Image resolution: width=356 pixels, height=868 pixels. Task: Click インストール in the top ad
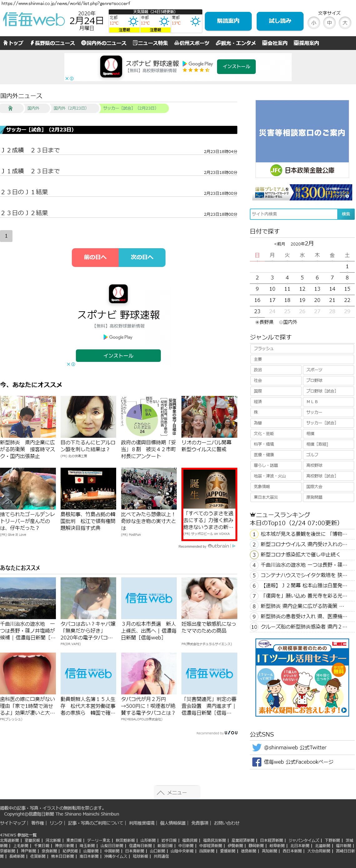point(236,67)
